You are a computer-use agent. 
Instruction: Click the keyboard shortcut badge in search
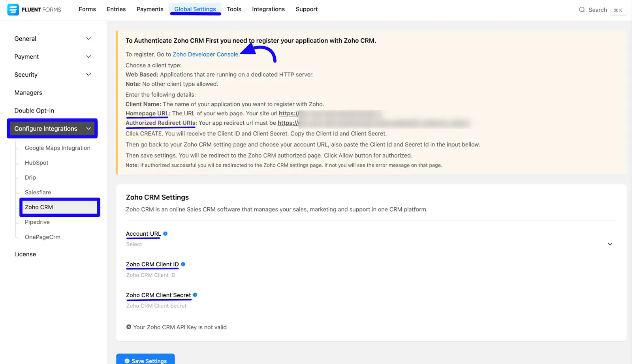[618, 10]
